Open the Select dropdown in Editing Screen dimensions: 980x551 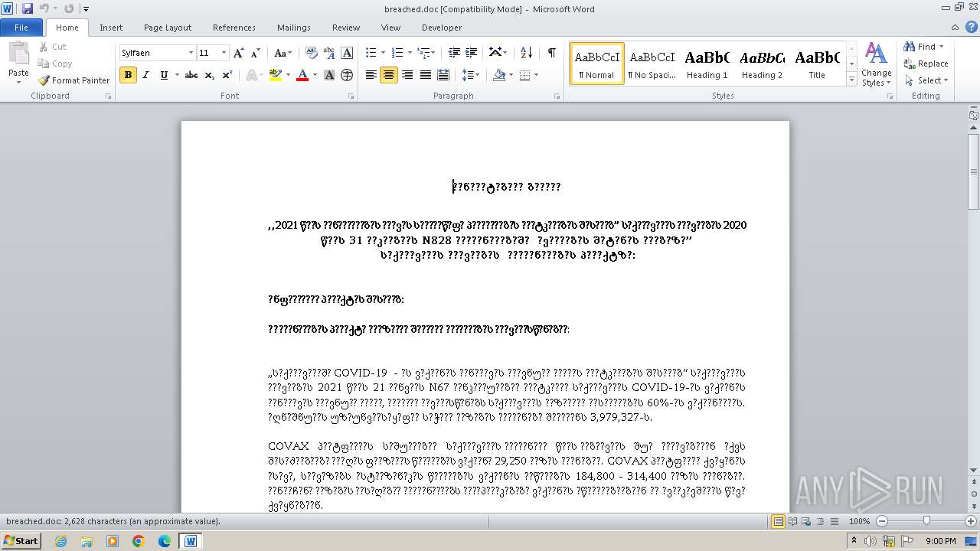pyautogui.click(x=926, y=80)
